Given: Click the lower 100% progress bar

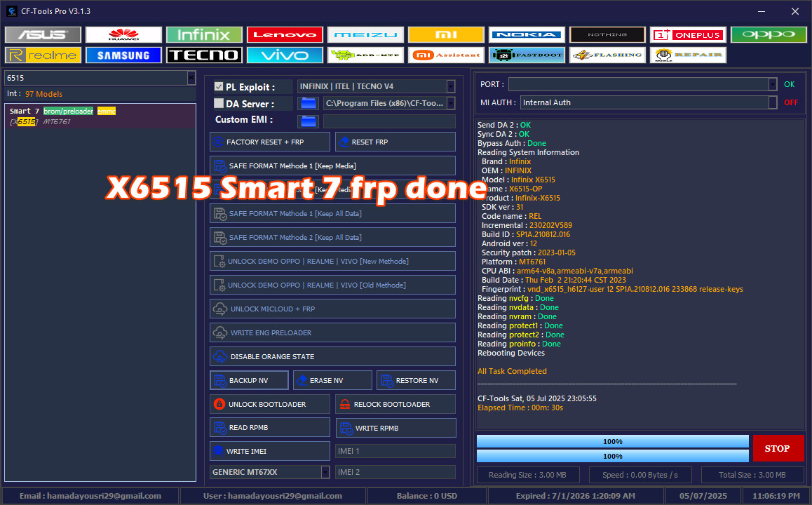Looking at the screenshot, I should pos(613,456).
